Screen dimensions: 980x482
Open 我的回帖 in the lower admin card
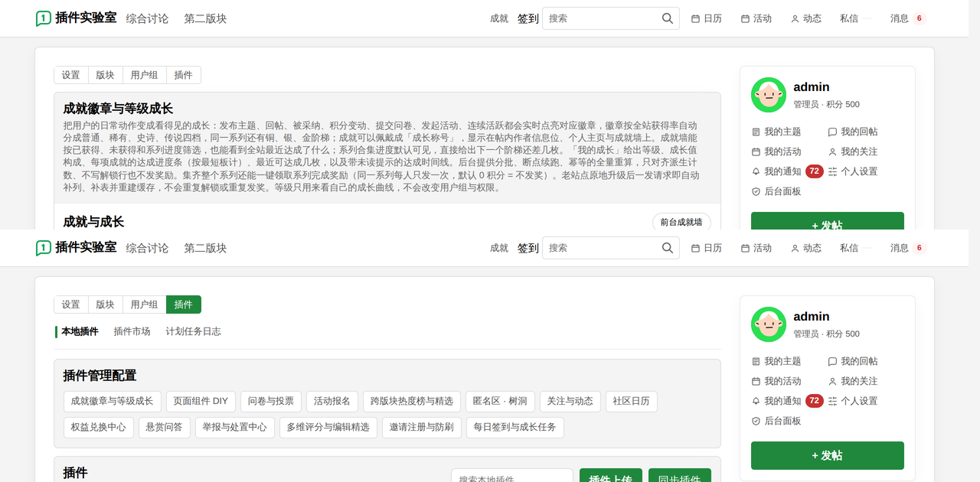pyautogui.click(x=853, y=361)
